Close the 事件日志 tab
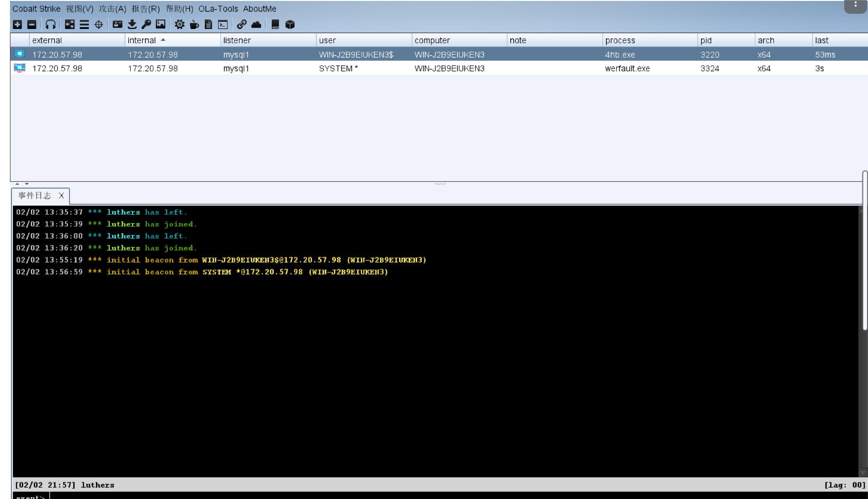The image size is (868, 499). (61, 196)
